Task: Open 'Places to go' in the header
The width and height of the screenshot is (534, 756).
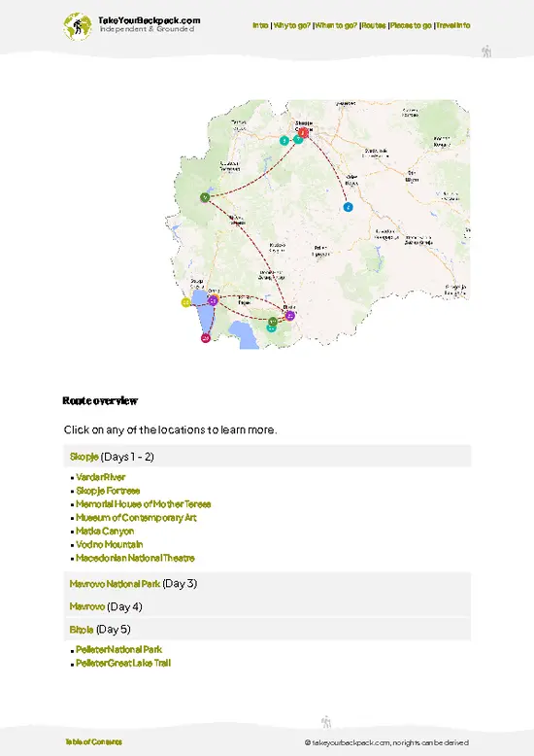Action: 411,25
